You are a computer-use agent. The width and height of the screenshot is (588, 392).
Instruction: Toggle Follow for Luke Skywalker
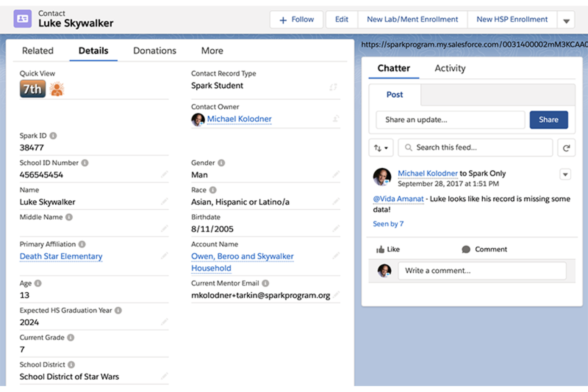pyautogui.click(x=296, y=19)
